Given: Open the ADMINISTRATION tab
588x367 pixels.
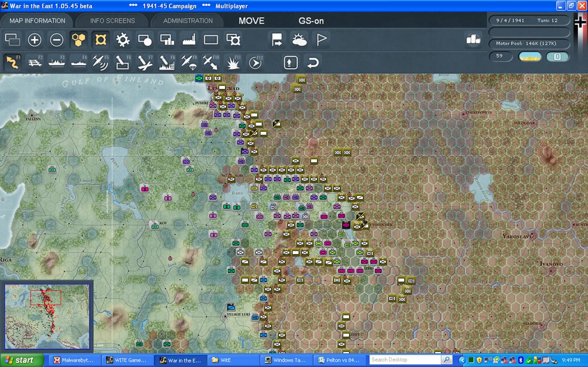Looking at the screenshot, I should (188, 21).
